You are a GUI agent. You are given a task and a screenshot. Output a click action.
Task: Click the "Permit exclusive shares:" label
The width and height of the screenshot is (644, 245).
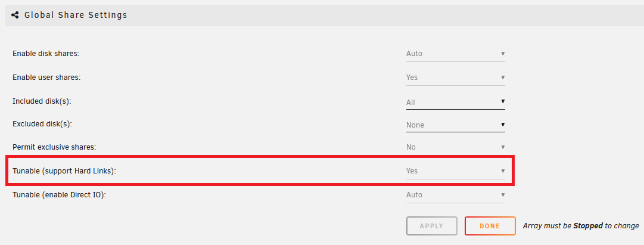click(x=54, y=147)
